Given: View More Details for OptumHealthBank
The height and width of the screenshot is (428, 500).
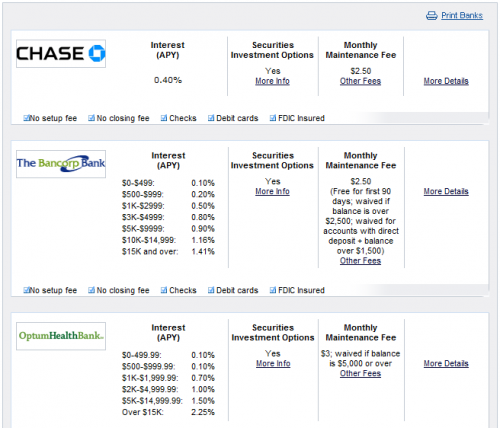Looking at the screenshot, I should click(x=446, y=363).
